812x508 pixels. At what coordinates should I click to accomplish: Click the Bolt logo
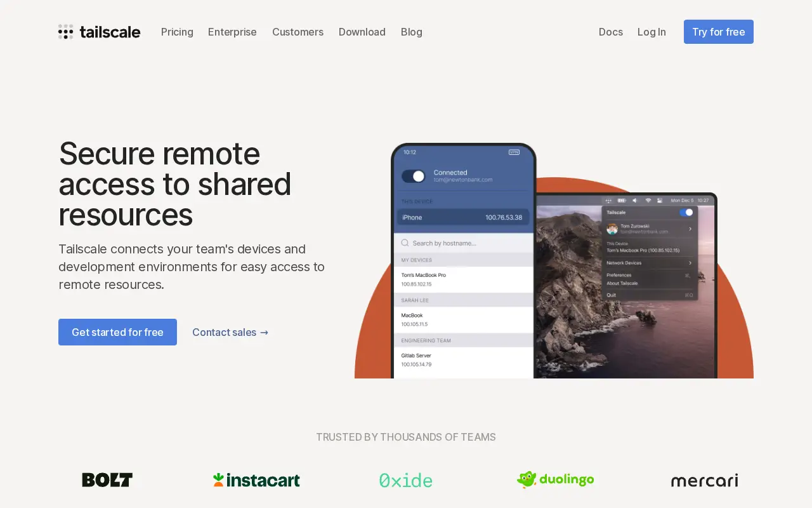[x=107, y=480]
